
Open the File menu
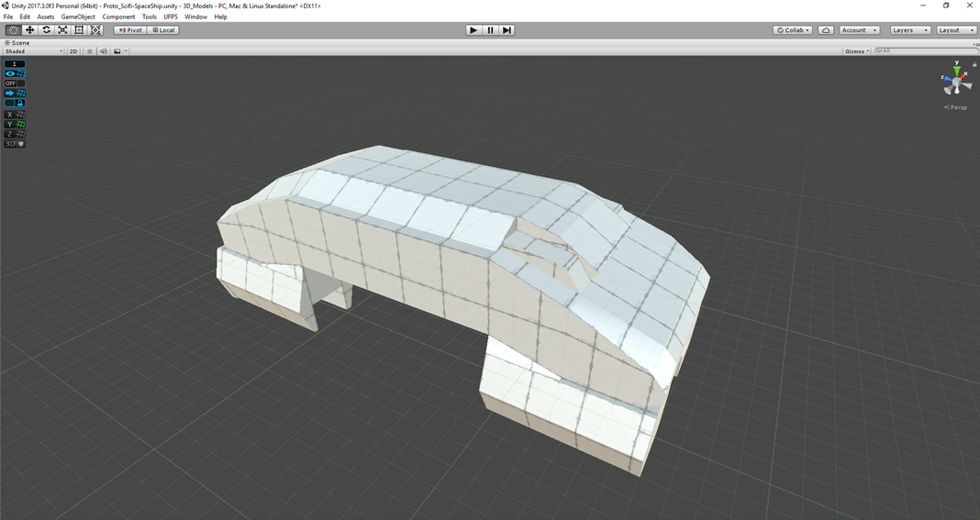pyautogui.click(x=8, y=17)
